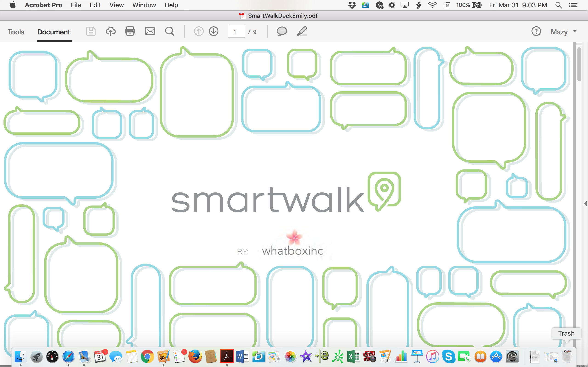This screenshot has height=367, width=588.
Task: Click the File menu item
Action: click(75, 5)
